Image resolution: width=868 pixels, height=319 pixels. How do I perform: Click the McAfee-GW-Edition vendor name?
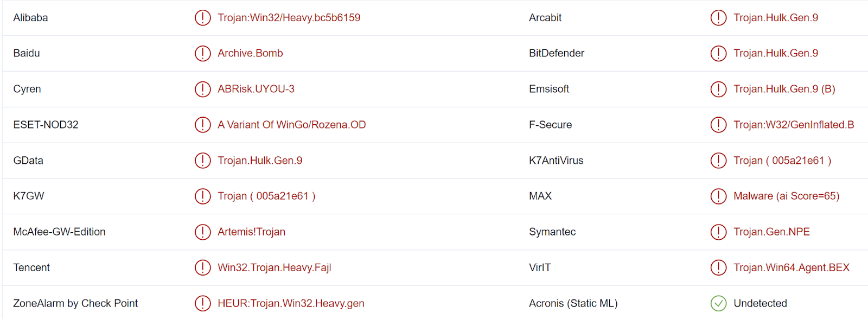[59, 232]
